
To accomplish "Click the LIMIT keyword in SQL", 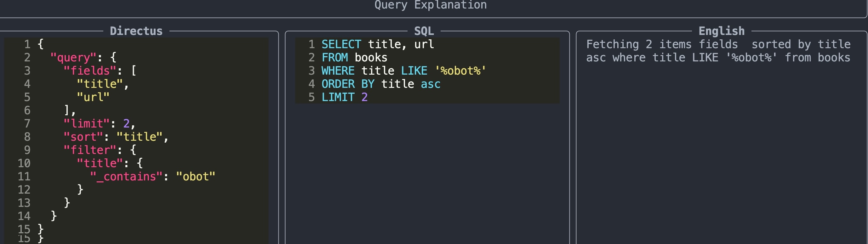I will pyautogui.click(x=338, y=97).
